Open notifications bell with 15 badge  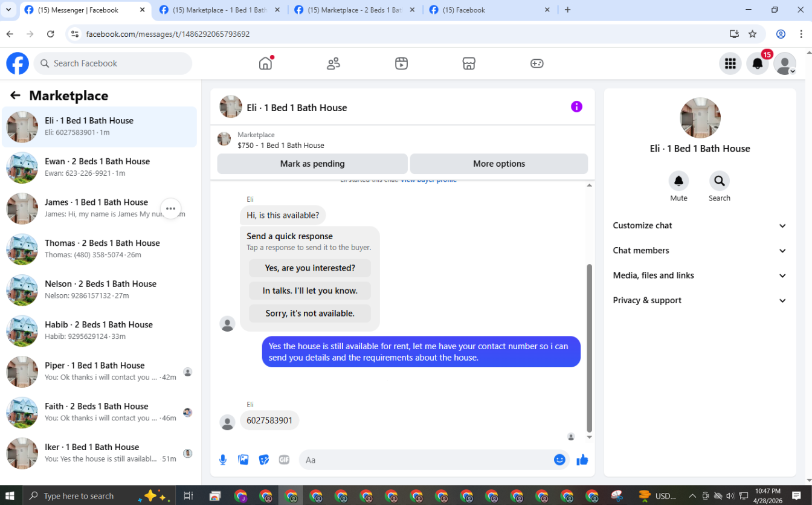758,63
